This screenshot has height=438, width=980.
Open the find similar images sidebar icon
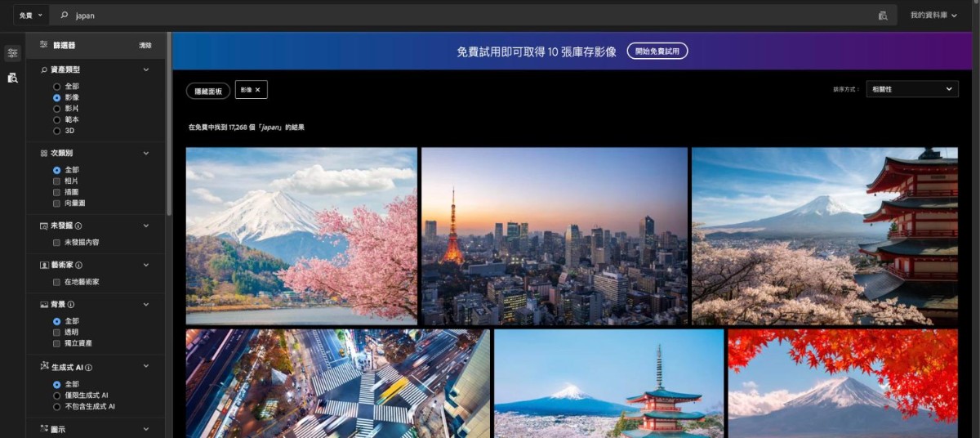[x=12, y=78]
